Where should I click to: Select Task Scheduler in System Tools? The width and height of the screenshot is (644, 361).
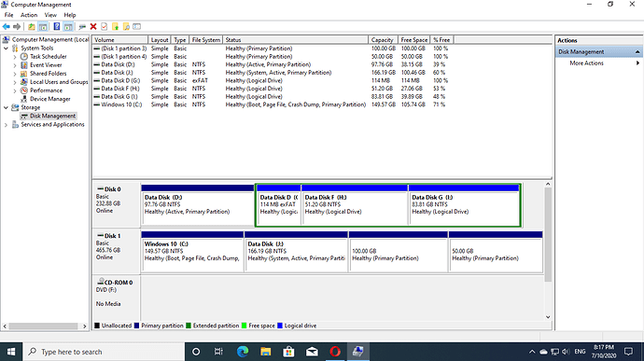coord(48,56)
